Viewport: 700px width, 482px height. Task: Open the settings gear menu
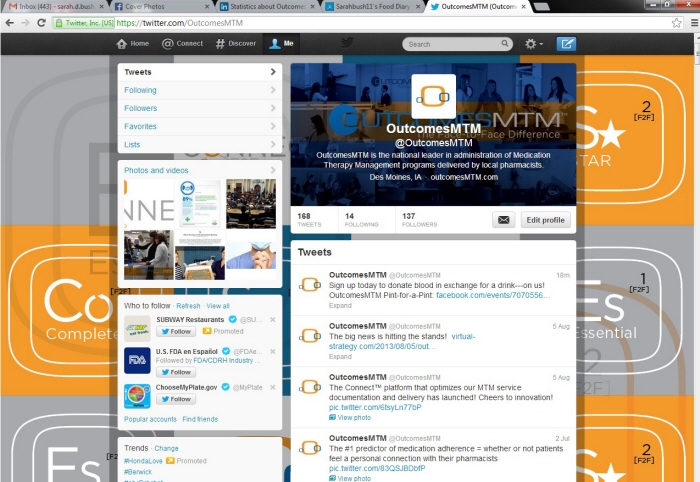click(533, 44)
